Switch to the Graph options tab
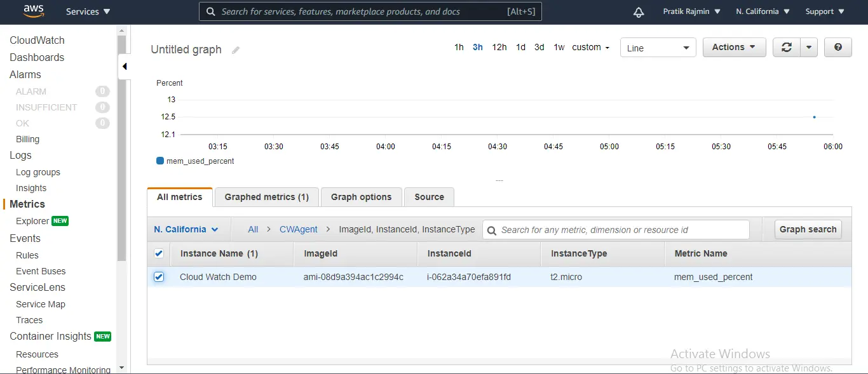Image resolution: width=868 pixels, height=374 pixels. click(x=361, y=197)
